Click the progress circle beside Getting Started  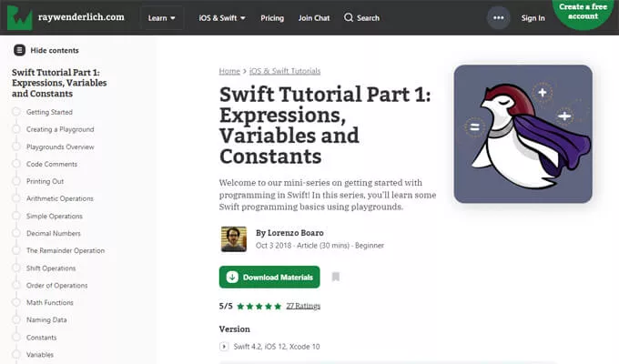coord(16,112)
